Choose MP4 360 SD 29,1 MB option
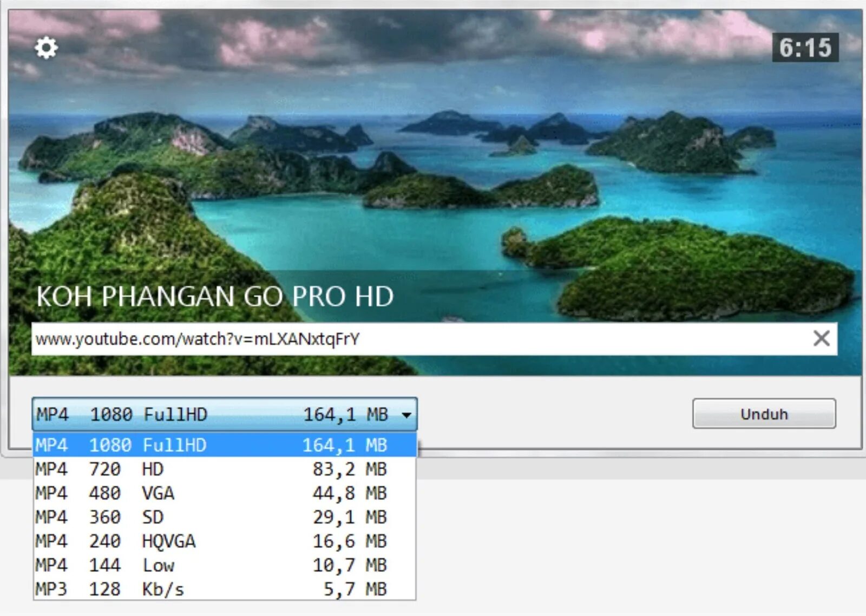This screenshot has height=616, width=866. 225,517
